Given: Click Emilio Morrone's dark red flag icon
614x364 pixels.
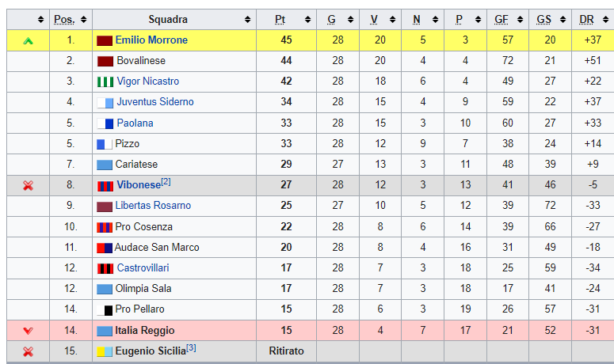Looking at the screenshot, I should click(105, 40).
